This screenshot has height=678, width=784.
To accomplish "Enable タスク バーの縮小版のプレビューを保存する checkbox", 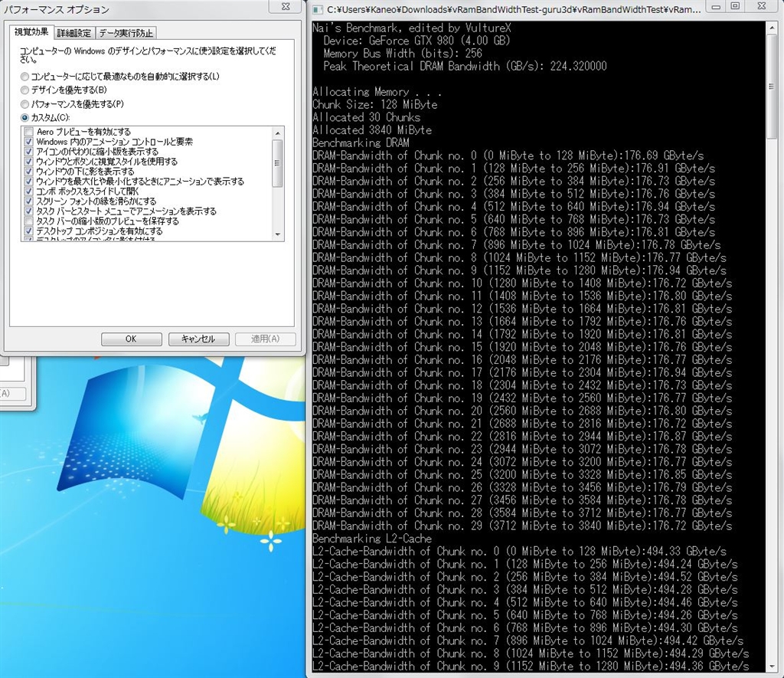I will click(28, 221).
